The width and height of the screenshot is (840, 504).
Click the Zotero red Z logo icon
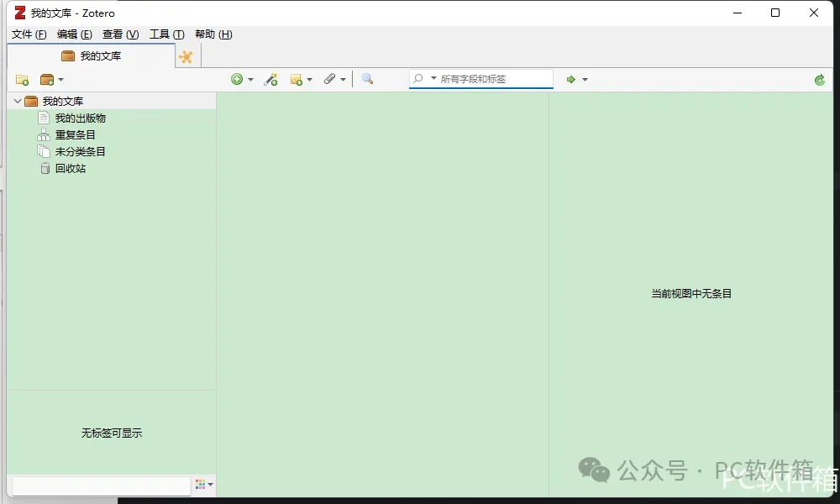coord(20,13)
